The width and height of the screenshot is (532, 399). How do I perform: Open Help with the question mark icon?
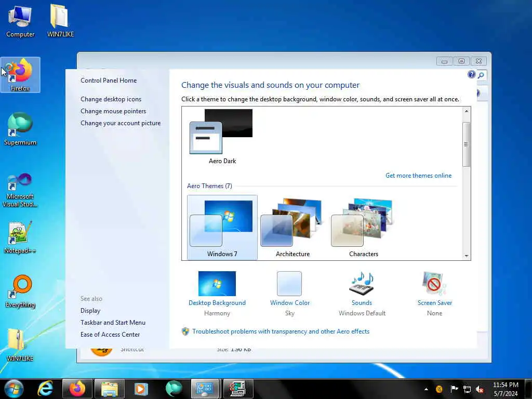pos(471,74)
